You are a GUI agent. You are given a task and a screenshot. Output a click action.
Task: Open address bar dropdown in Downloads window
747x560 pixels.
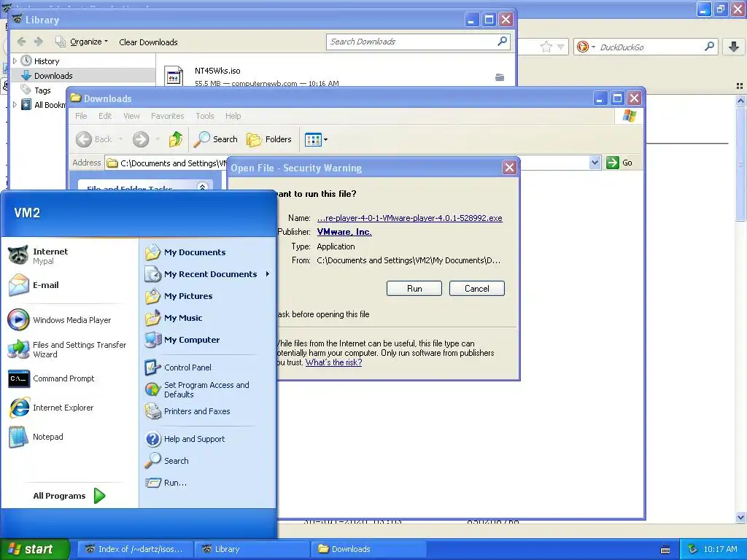595,163
